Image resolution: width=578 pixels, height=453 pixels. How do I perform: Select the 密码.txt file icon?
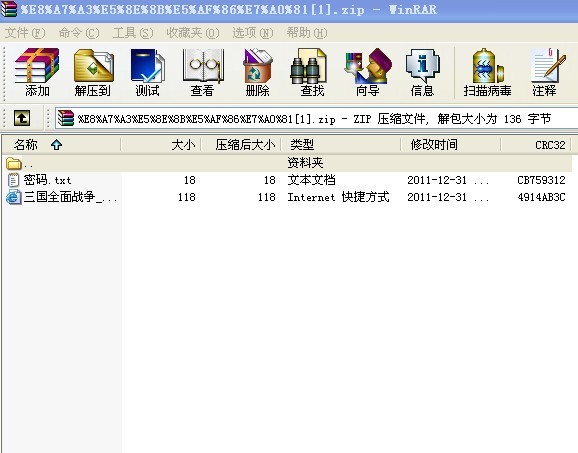[13, 180]
